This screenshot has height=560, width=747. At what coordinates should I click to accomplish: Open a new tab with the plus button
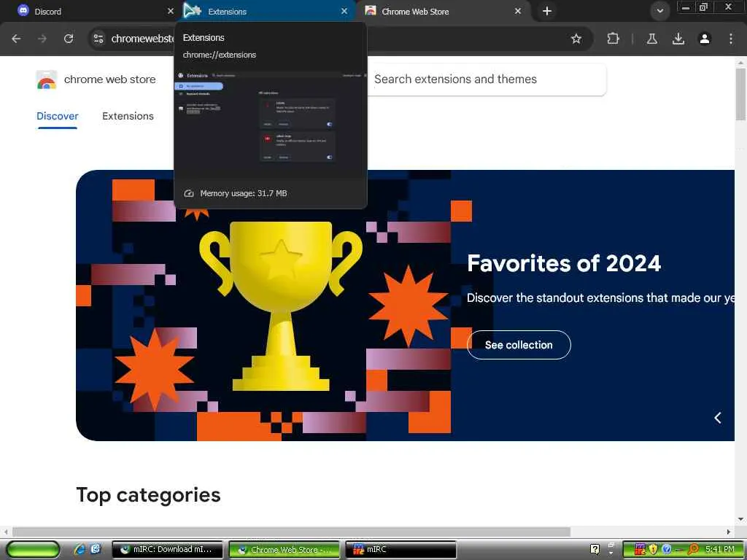tap(547, 11)
